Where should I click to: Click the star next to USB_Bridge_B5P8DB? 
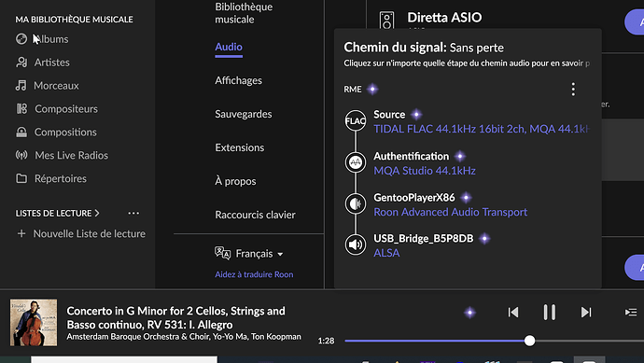point(484,239)
